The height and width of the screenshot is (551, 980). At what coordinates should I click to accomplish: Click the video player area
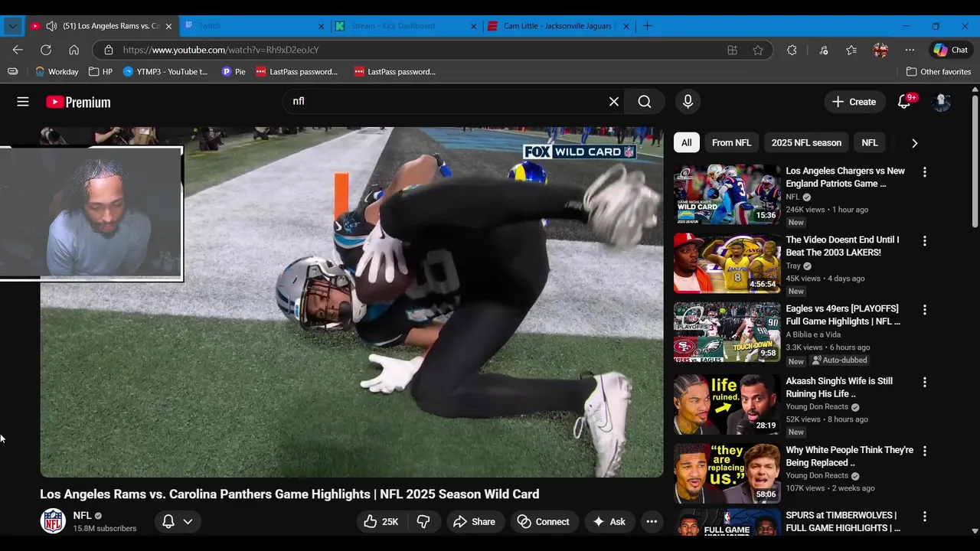point(352,302)
